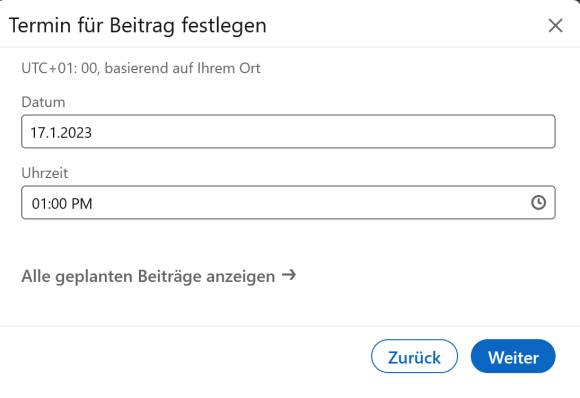The image size is (580, 398).
Task: Select the 17.1.2023 date value
Action: click(x=61, y=133)
